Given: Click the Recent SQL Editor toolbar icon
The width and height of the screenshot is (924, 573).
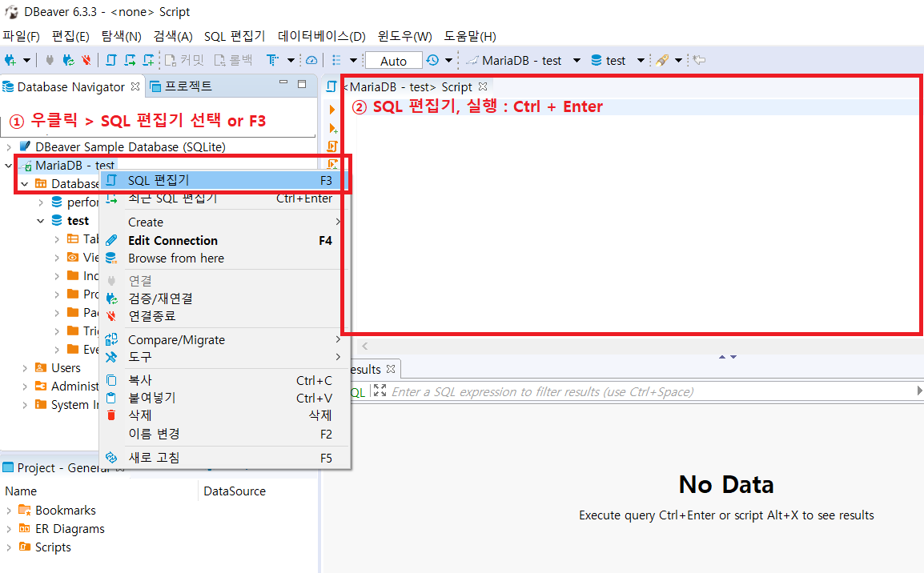Looking at the screenshot, I should (130, 60).
